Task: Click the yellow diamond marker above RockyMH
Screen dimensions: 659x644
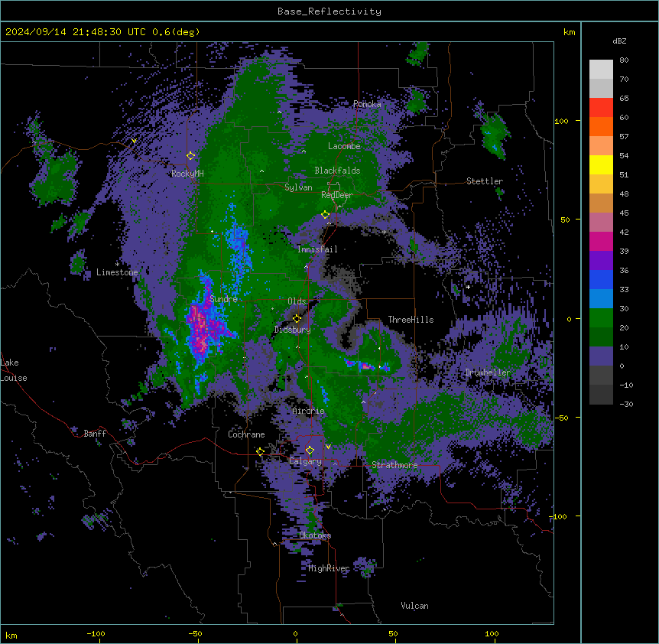Action: click(x=190, y=156)
